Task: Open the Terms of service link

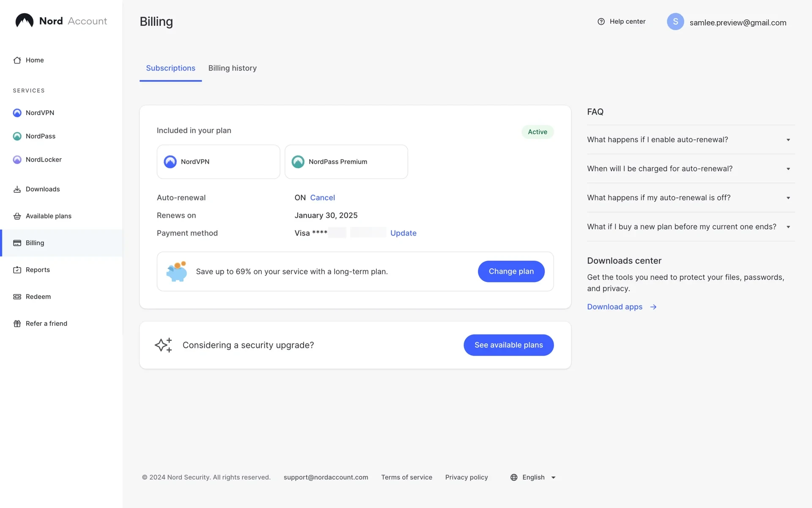Action: (406, 477)
